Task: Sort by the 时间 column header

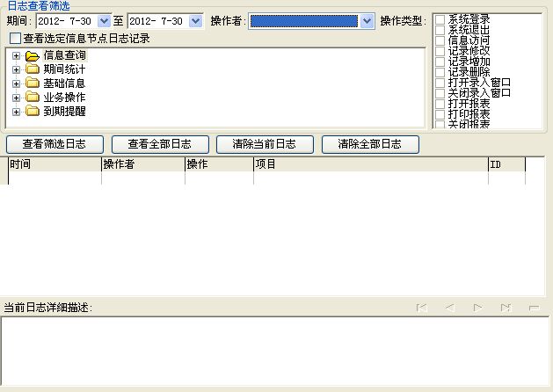Action: coord(55,164)
